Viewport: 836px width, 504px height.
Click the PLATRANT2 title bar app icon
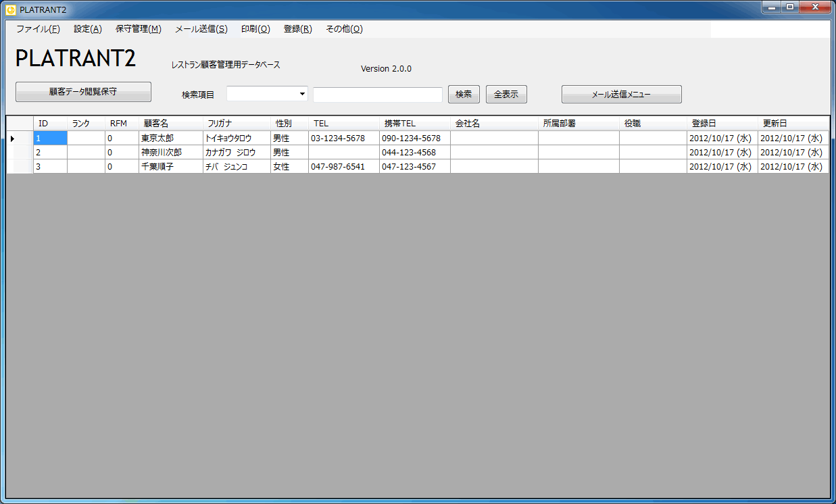[x=10, y=9]
